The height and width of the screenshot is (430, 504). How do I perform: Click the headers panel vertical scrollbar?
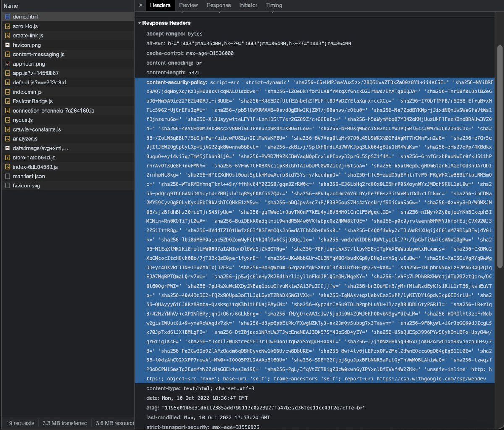click(x=499, y=156)
